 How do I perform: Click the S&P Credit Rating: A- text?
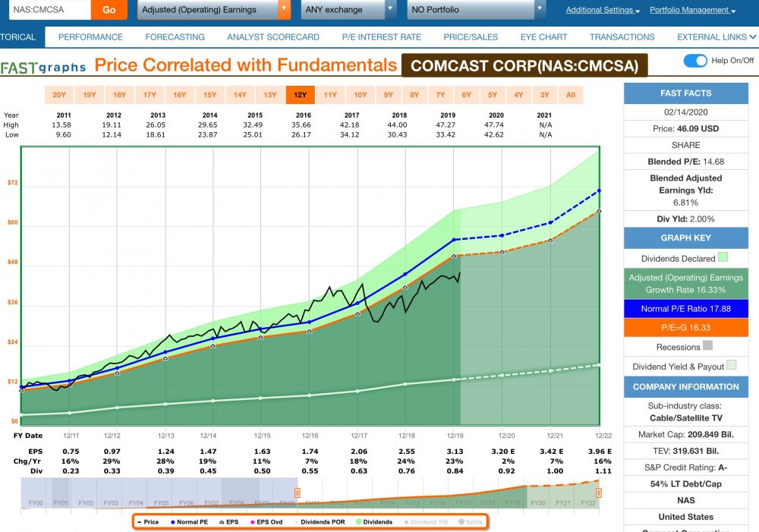pos(686,467)
